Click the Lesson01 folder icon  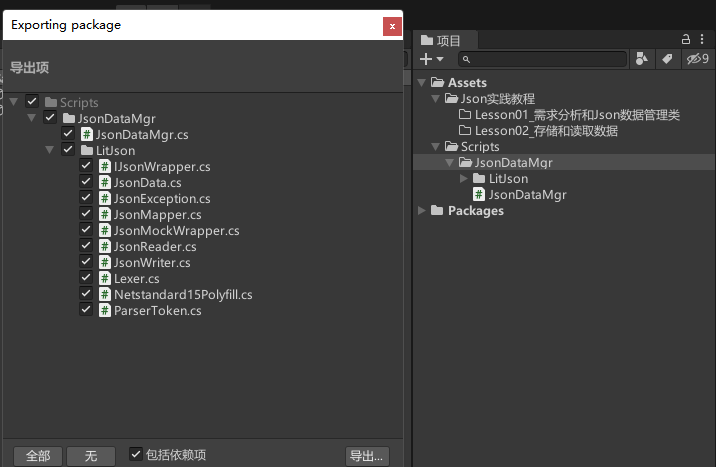(x=465, y=115)
